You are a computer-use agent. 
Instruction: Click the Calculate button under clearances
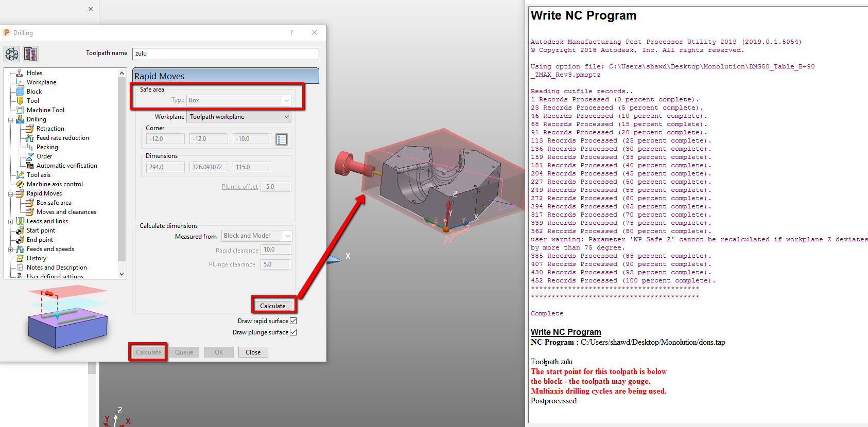coord(272,306)
